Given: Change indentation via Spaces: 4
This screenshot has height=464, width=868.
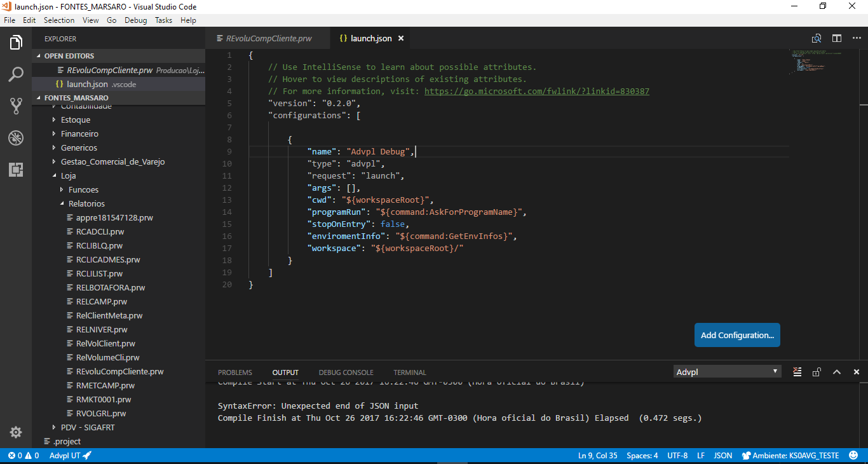Looking at the screenshot, I should click(x=642, y=456).
